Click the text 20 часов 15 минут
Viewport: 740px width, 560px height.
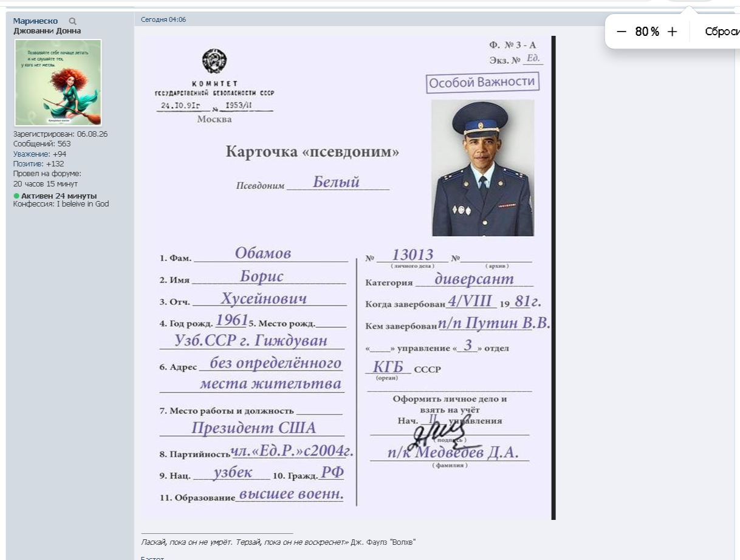(x=46, y=183)
